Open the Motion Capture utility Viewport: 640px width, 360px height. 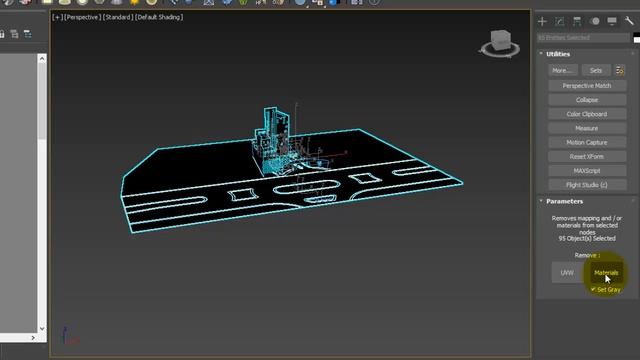[x=587, y=142]
